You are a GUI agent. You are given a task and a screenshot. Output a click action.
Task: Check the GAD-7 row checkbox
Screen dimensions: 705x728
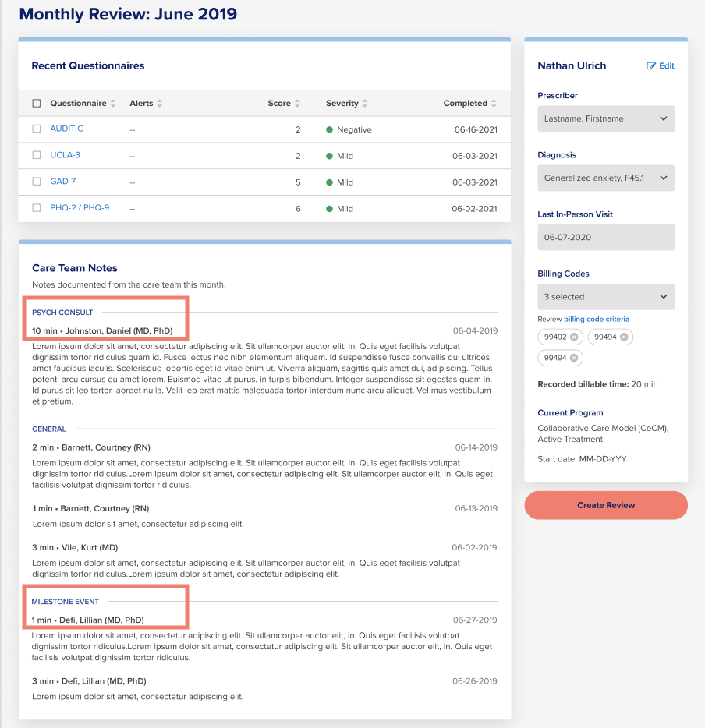pyautogui.click(x=37, y=182)
